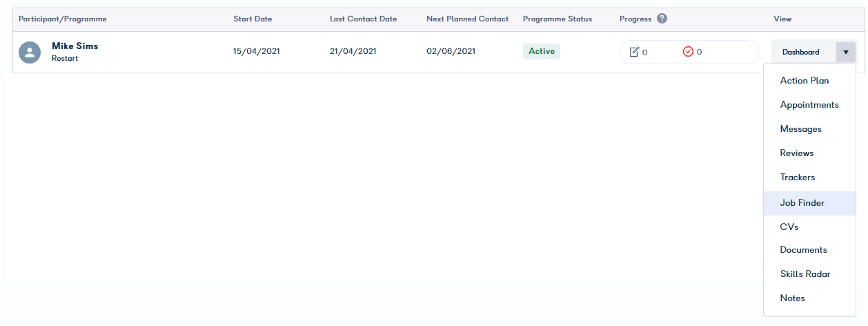Click Mike Sims avatar icon
This screenshot has height=326, width=868.
(x=30, y=52)
